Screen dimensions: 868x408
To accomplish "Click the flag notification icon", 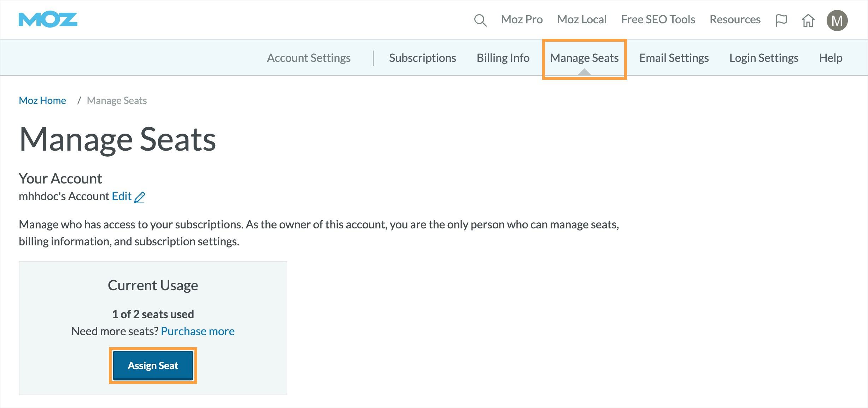I will tap(781, 20).
